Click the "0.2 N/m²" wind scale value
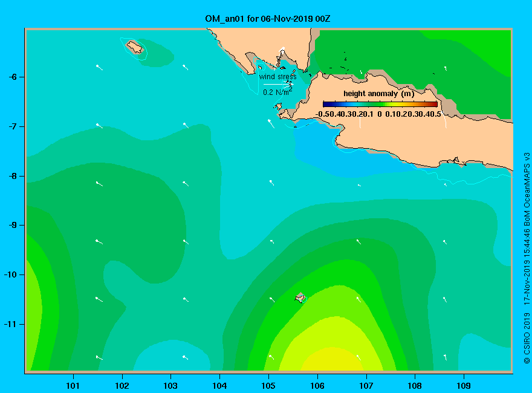This screenshot has width=532, height=393. point(277,92)
